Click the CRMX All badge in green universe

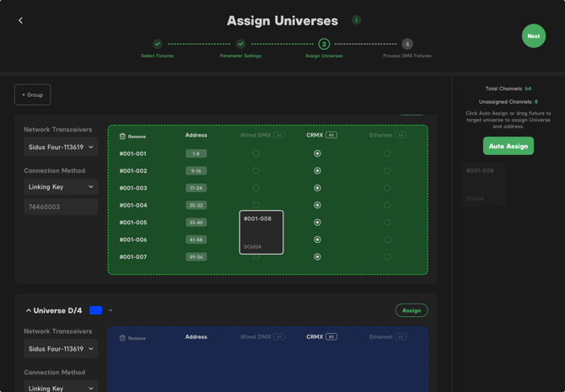point(331,135)
